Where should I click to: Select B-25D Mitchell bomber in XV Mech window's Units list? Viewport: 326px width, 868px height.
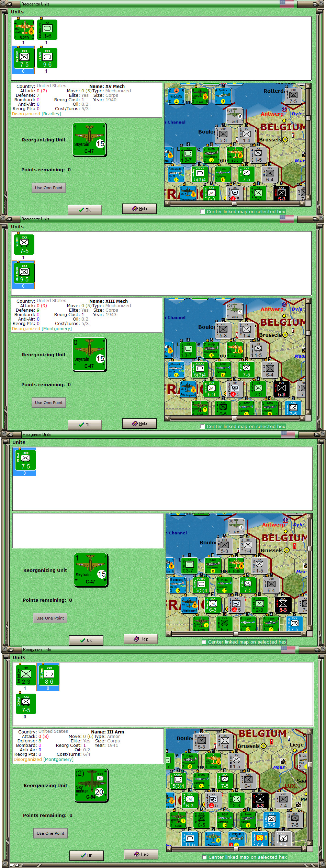click(24, 30)
